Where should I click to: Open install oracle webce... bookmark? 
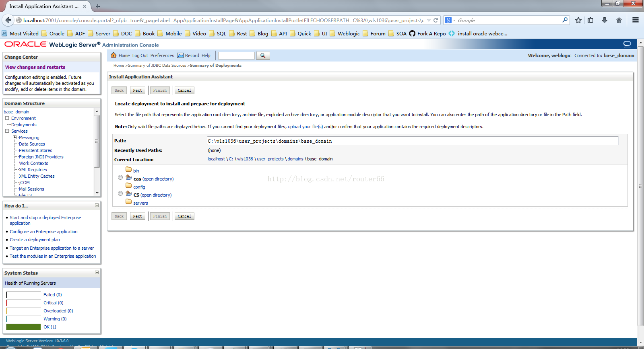click(x=478, y=33)
